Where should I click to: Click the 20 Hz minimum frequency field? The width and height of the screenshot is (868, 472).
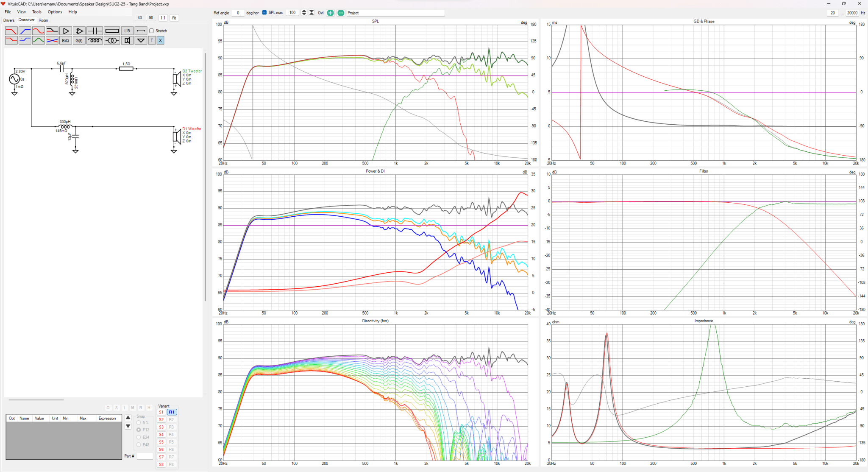pos(833,13)
